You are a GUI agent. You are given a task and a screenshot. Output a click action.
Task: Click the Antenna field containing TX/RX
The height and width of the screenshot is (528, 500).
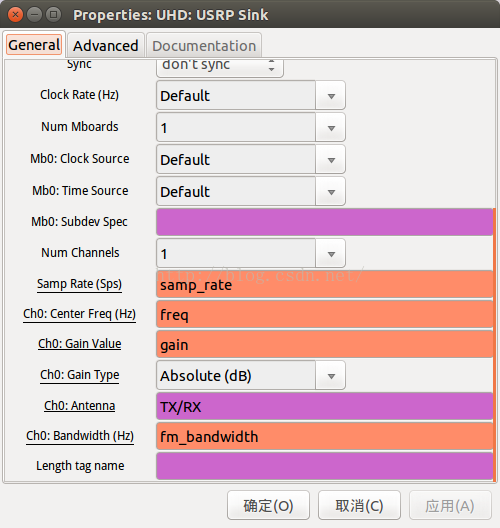(325, 406)
